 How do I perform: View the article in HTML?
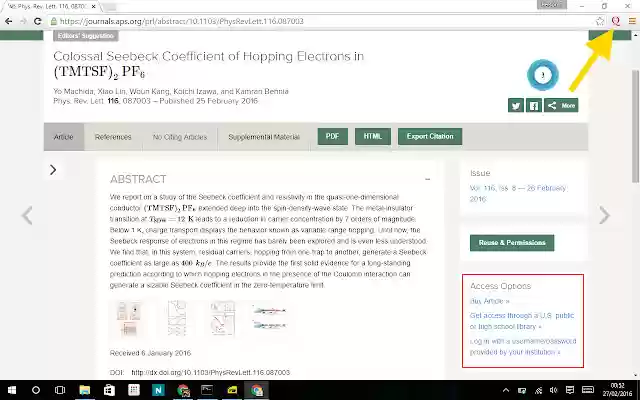373,136
